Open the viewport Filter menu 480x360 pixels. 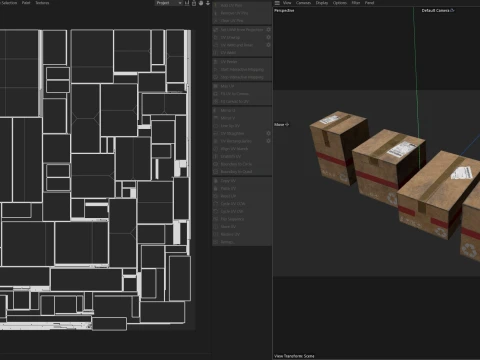coord(356,3)
